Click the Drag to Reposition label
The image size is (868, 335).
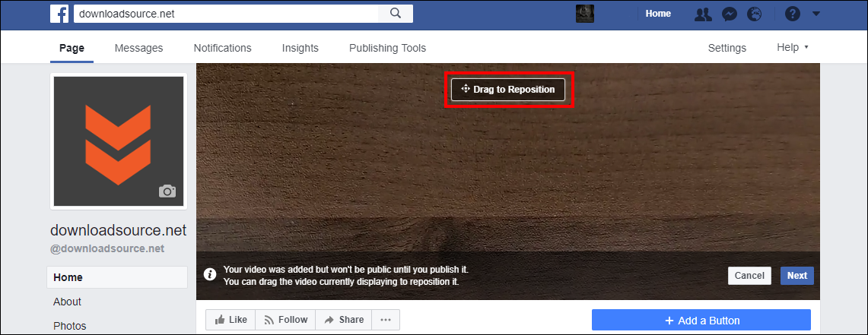[x=508, y=90]
